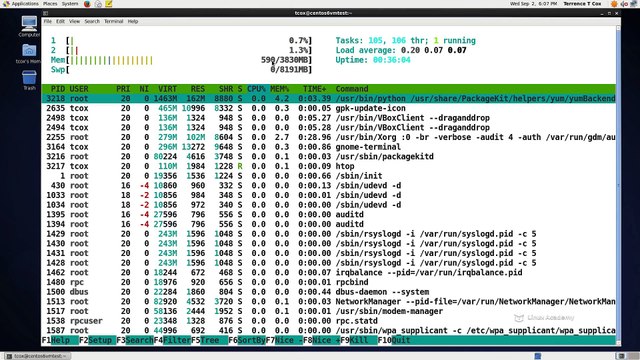Sort by the Command column header

[352, 89]
